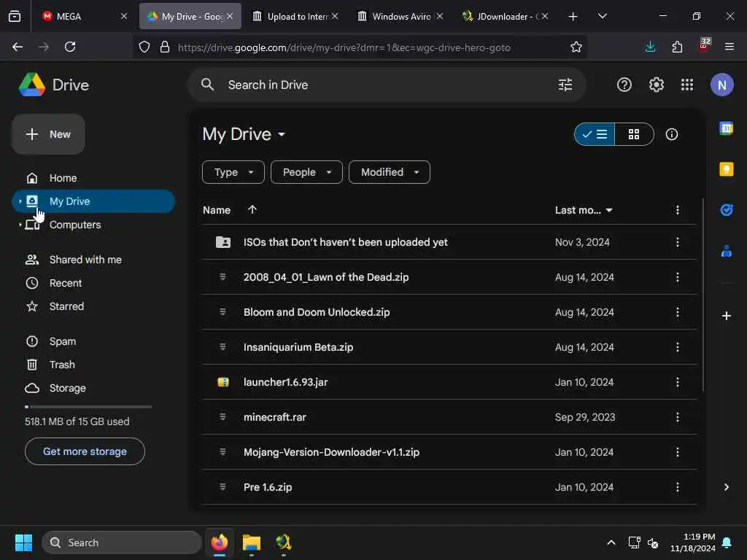Image resolution: width=747 pixels, height=560 pixels.
Task: Sort by Name column header
Action: [x=216, y=210]
